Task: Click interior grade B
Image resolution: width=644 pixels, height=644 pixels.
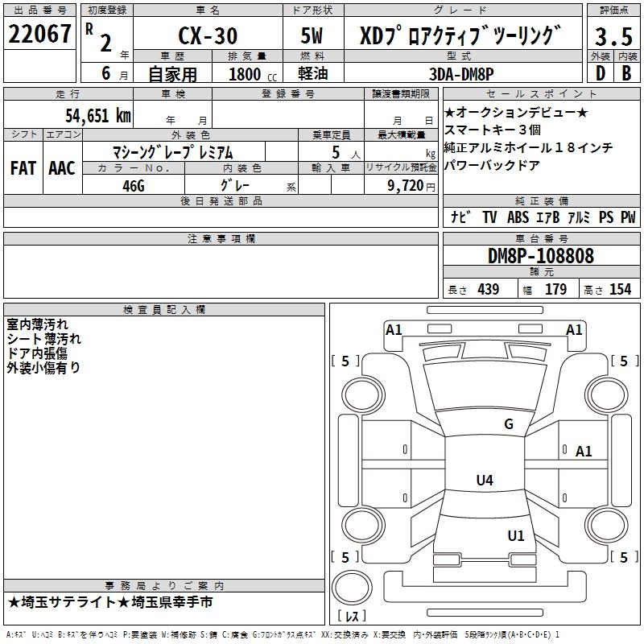Action: pos(626,73)
